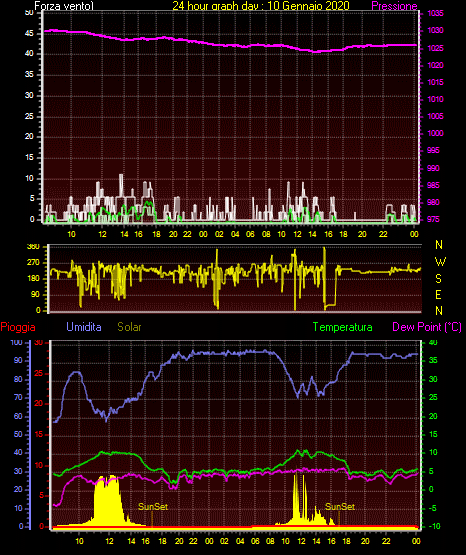Select the 270 wind direction axis value
The height and width of the screenshot is (555, 466).
[33, 263]
